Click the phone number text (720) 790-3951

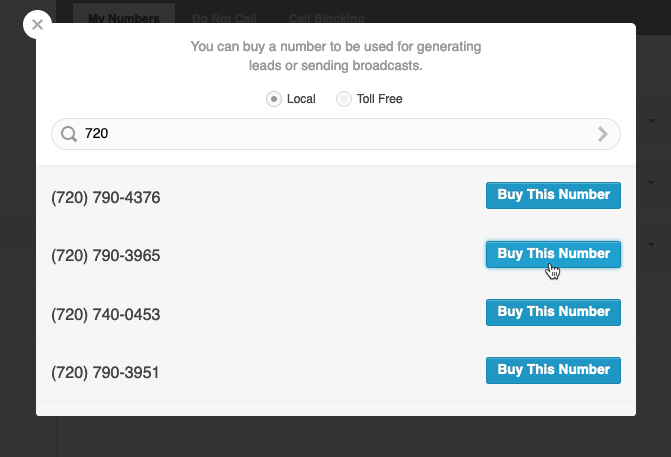(x=105, y=372)
